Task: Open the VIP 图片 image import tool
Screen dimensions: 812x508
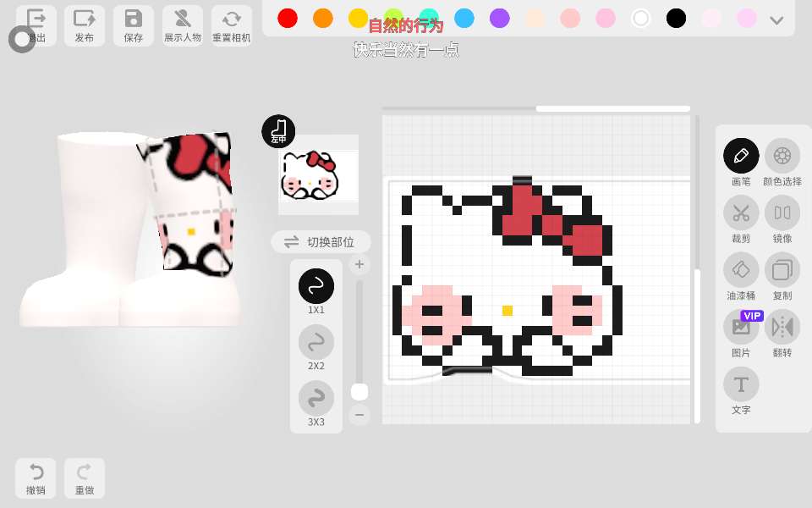Action: coord(741,328)
